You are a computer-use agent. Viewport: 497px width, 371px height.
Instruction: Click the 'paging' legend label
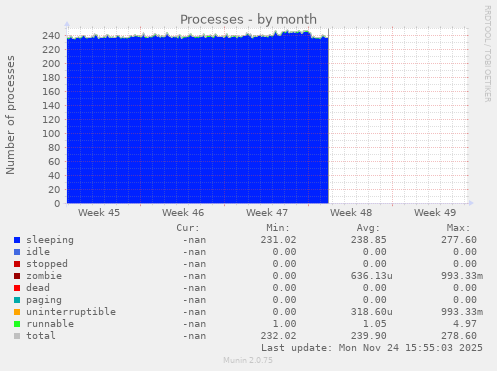point(44,300)
